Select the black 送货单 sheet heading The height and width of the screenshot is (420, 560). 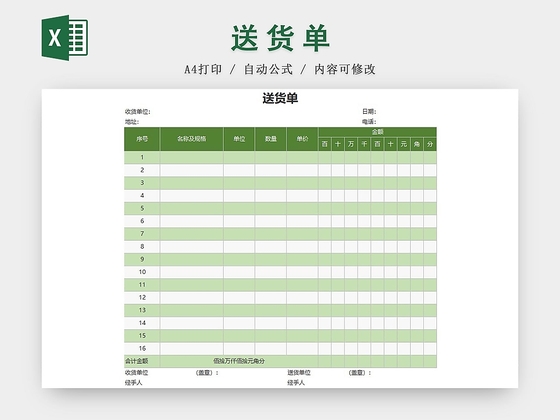(280, 98)
